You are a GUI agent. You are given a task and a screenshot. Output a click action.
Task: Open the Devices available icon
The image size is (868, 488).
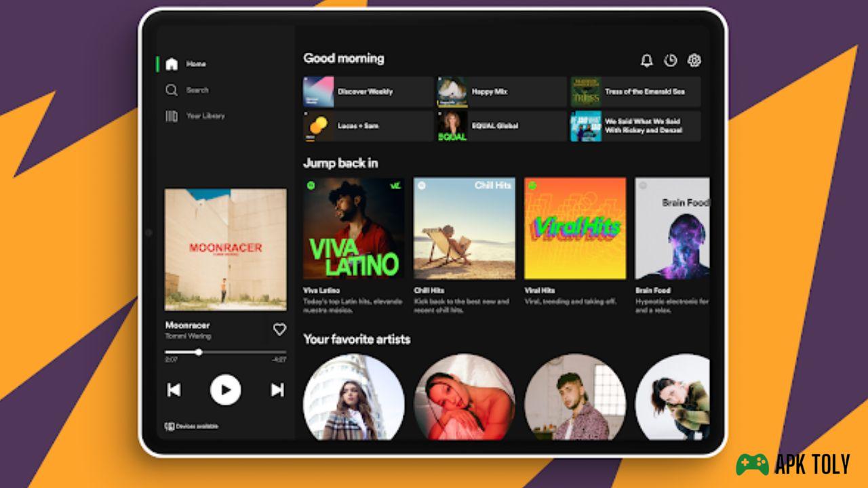170,426
